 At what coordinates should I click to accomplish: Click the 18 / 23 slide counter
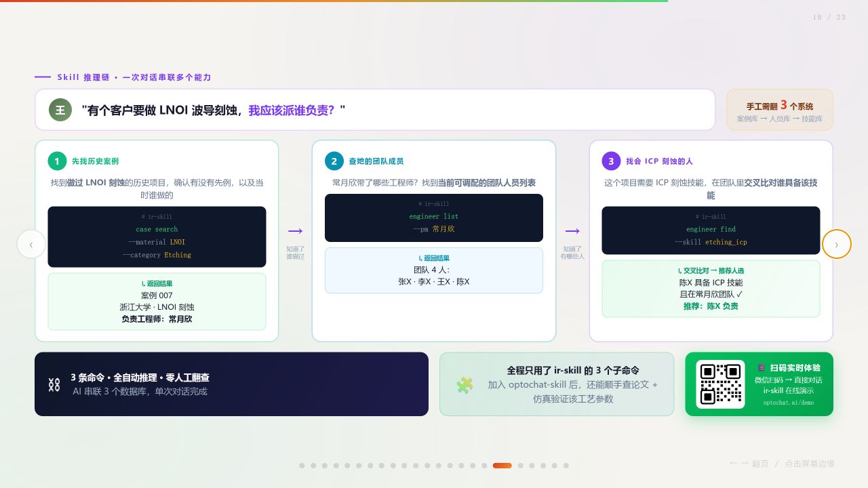tap(829, 18)
